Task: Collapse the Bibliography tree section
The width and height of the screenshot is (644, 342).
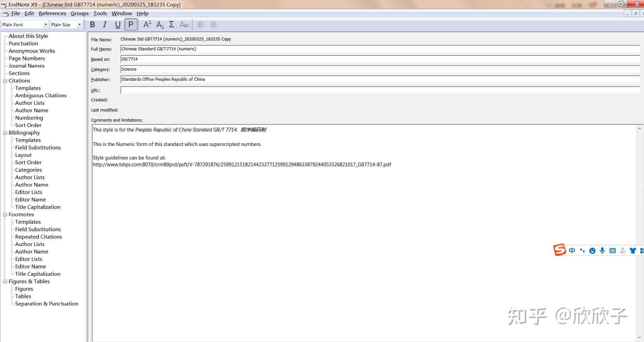Action: click(5, 133)
